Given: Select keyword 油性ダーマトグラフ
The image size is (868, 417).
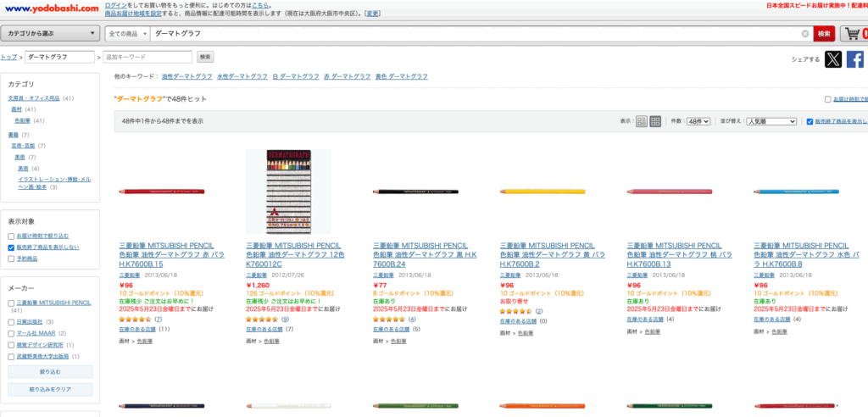Looking at the screenshot, I should 187,76.
